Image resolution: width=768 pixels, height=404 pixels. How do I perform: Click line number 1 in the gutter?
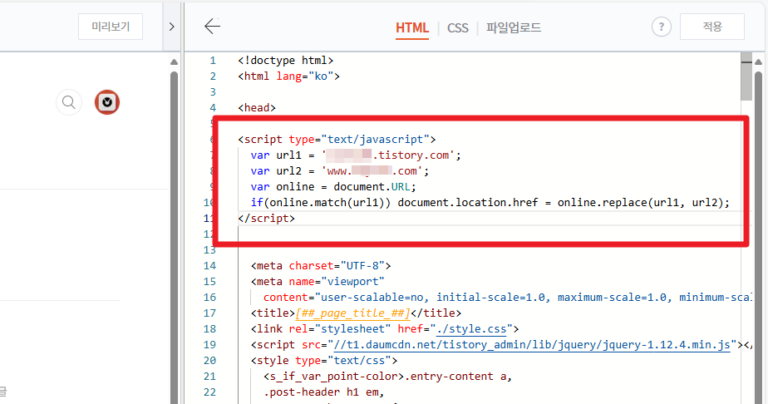coord(213,61)
